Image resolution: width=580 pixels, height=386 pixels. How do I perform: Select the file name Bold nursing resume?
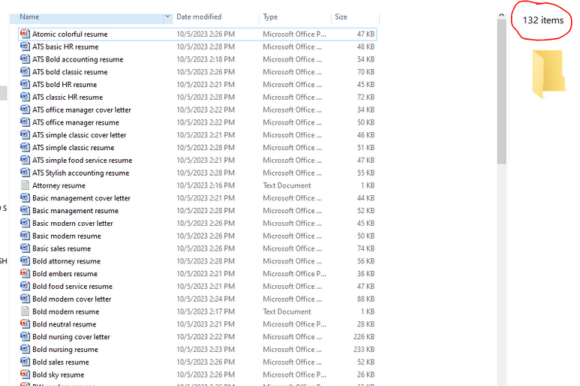pos(65,349)
